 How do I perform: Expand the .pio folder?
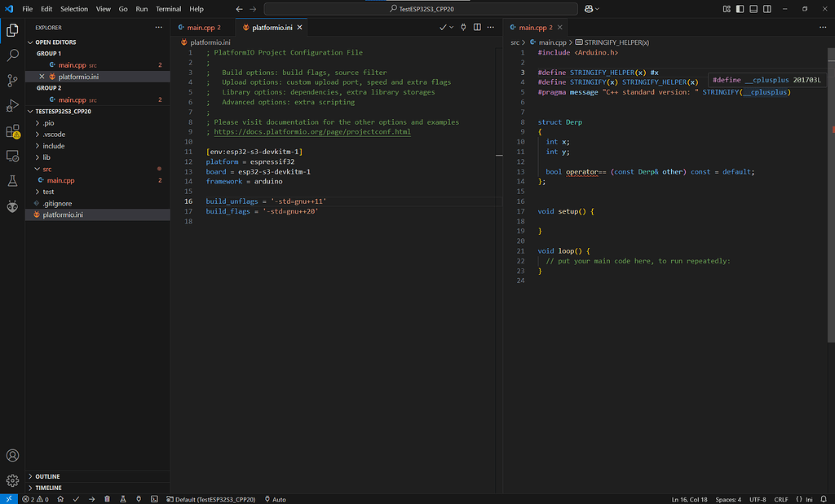tap(48, 123)
